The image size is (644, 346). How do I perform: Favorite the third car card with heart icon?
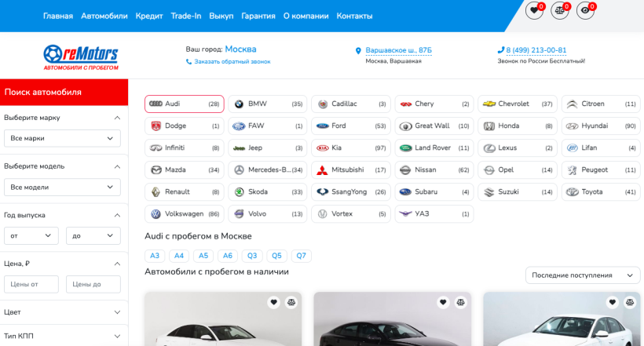[612, 303]
